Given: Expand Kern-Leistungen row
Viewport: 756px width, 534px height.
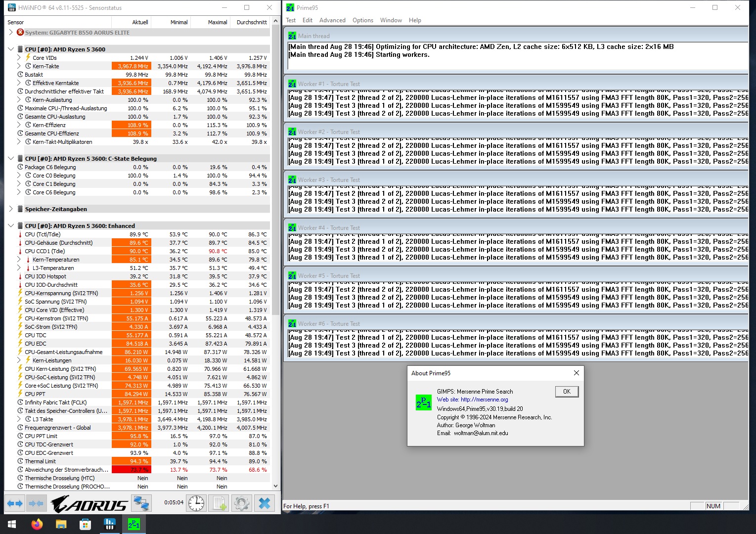Looking at the screenshot, I should pos(19,360).
